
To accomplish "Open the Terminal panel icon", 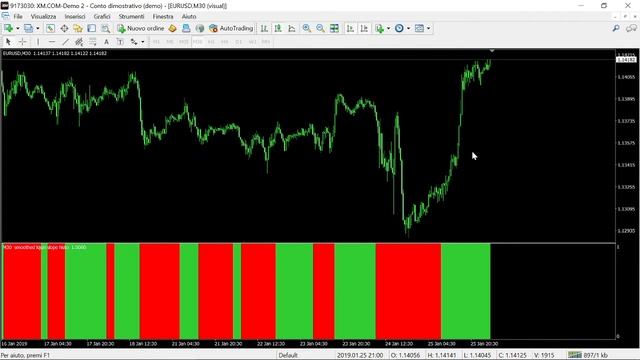I will (91, 28).
